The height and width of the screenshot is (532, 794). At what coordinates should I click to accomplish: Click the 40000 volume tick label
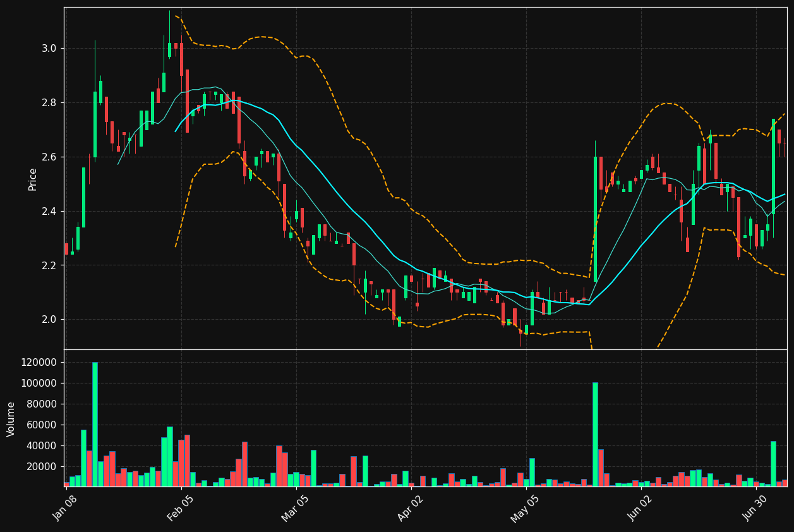(x=42, y=446)
